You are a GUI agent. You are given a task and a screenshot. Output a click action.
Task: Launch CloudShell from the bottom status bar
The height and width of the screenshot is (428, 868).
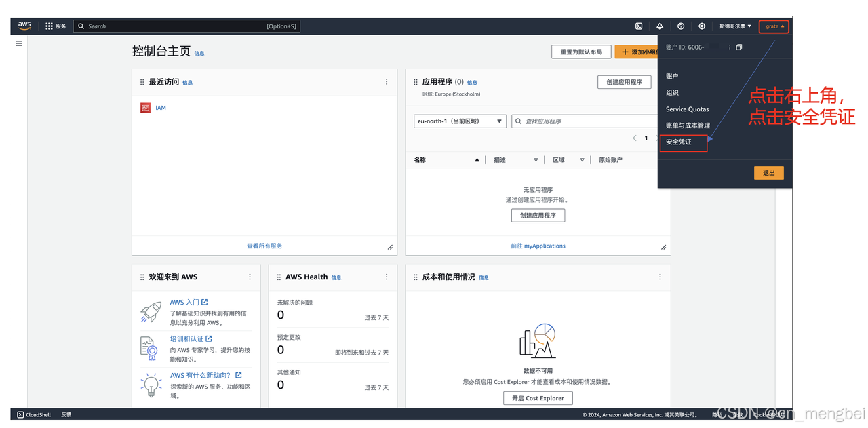coord(33,414)
